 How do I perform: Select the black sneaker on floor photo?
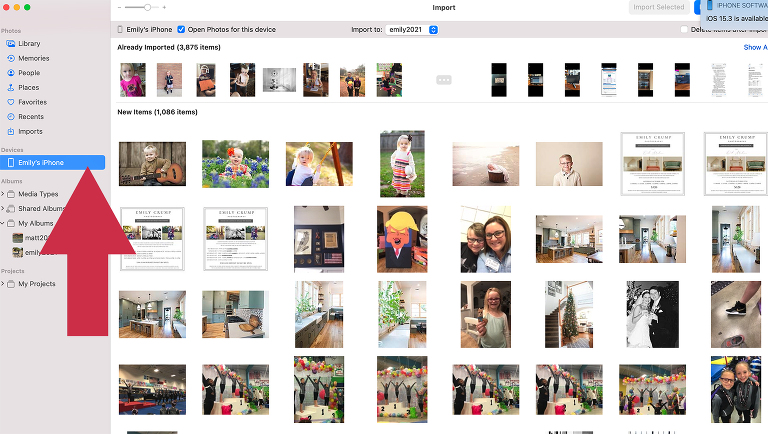pyautogui.click(x=736, y=314)
